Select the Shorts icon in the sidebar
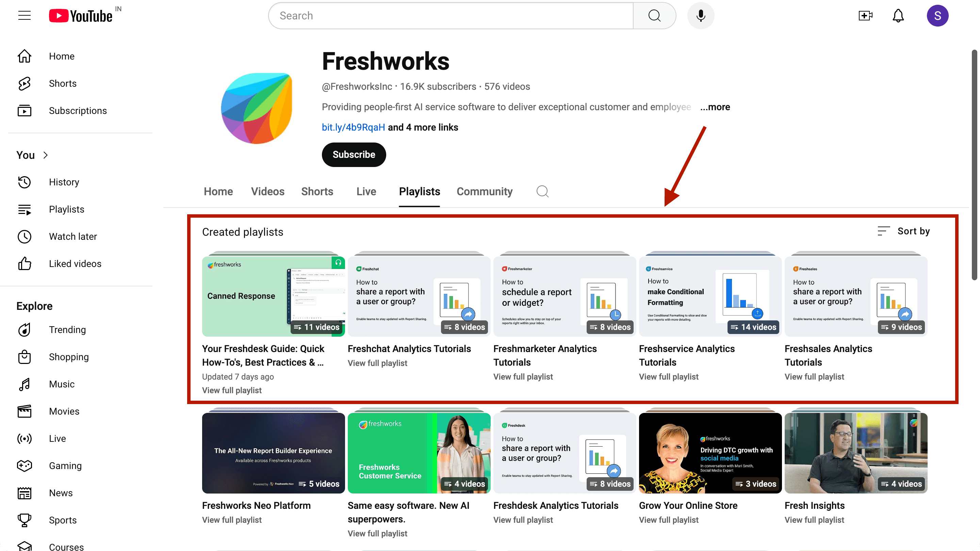Image resolution: width=980 pixels, height=551 pixels. coord(24,83)
